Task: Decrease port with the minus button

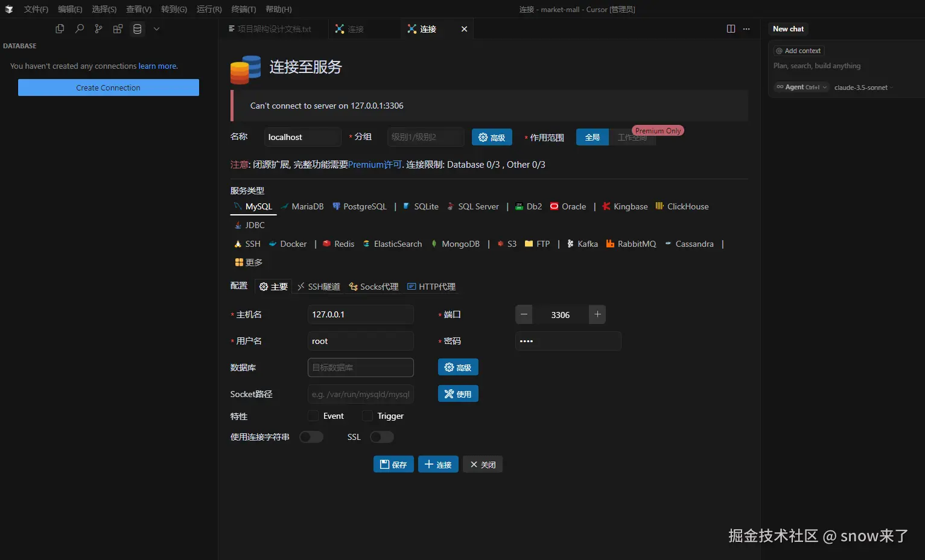Action: [524, 314]
